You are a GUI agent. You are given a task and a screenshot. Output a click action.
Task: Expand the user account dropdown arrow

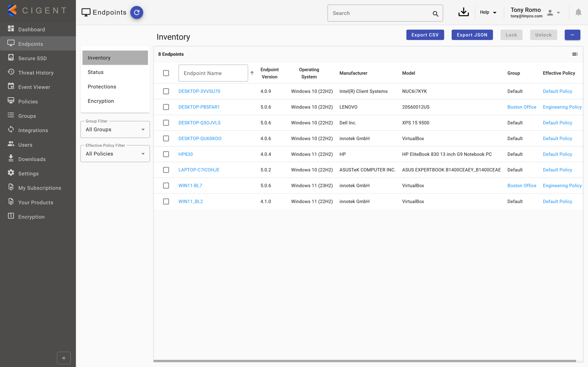pyautogui.click(x=558, y=13)
